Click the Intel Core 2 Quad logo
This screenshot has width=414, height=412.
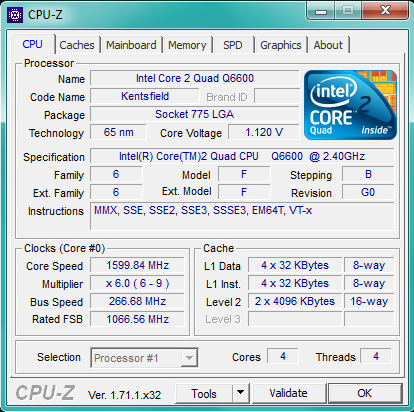(350, 105)
